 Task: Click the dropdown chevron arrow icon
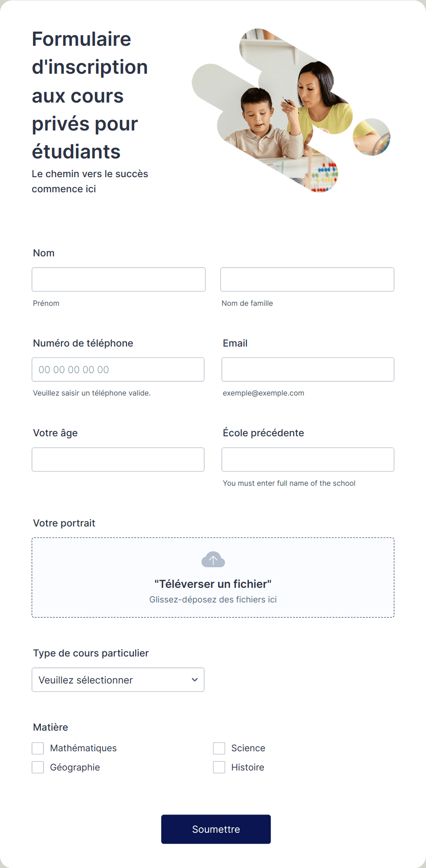tap(195, 680)
